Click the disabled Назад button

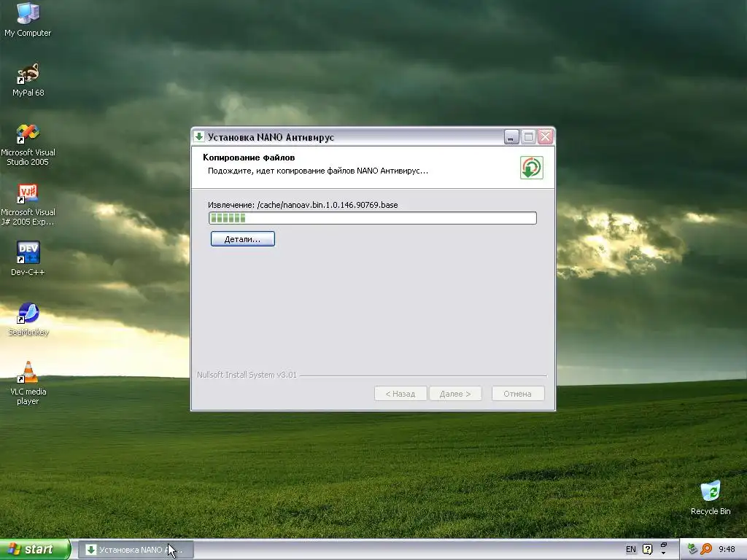coord(400,394)
